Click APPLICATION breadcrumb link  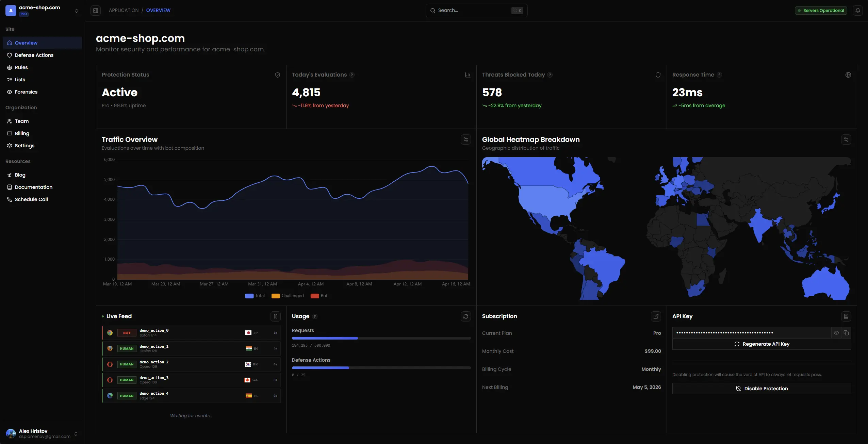point(124,10)
